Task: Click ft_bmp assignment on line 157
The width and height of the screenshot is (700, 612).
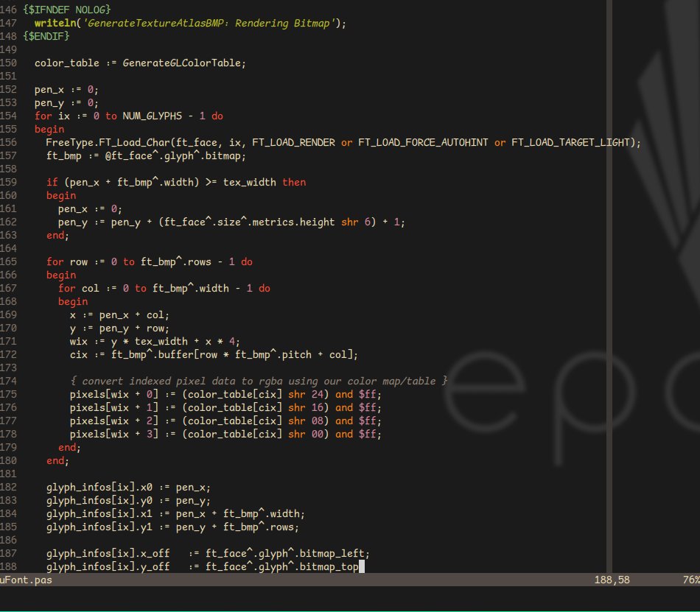Action: click(146, 155)
